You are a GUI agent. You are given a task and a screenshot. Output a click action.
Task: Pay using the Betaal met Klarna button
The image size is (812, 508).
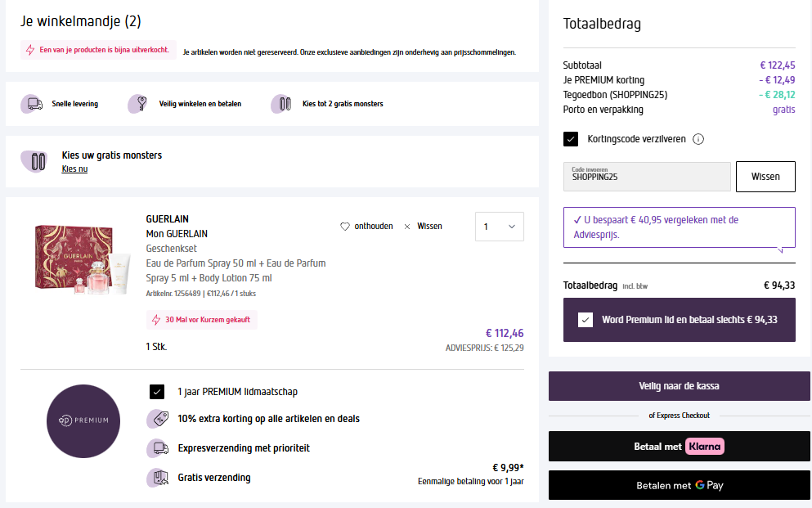[x=679, y=447]
